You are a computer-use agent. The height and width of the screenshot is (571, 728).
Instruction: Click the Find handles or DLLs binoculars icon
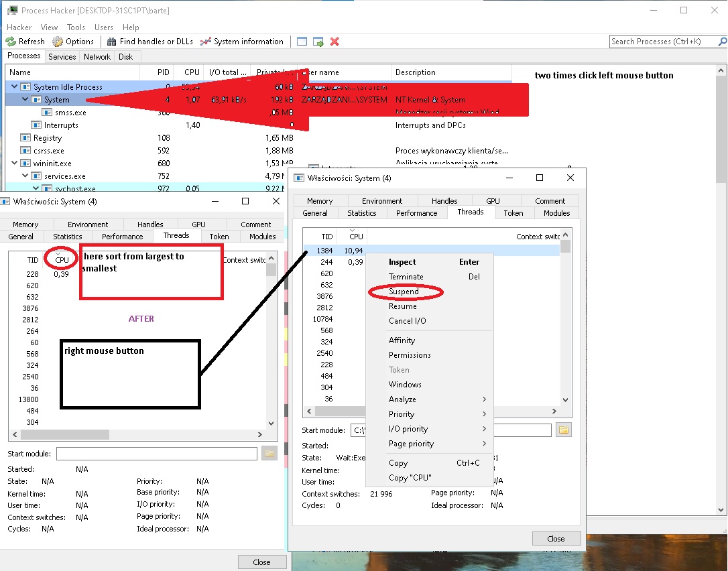point(111,42)
